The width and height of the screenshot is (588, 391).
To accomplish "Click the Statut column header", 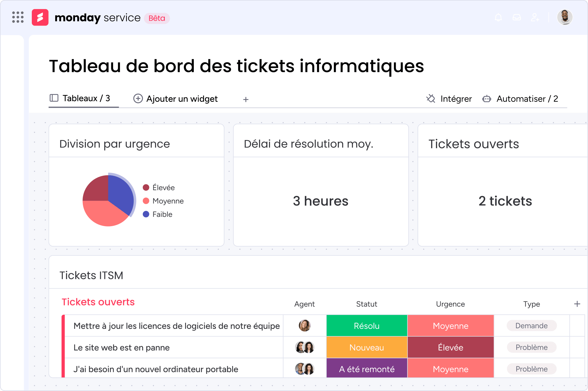I will [367, 304].
